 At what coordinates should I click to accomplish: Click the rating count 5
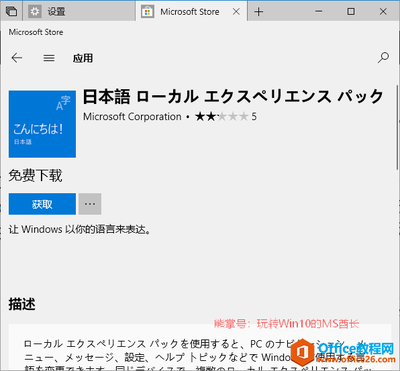pyautogui.click(x=254, y=117)
